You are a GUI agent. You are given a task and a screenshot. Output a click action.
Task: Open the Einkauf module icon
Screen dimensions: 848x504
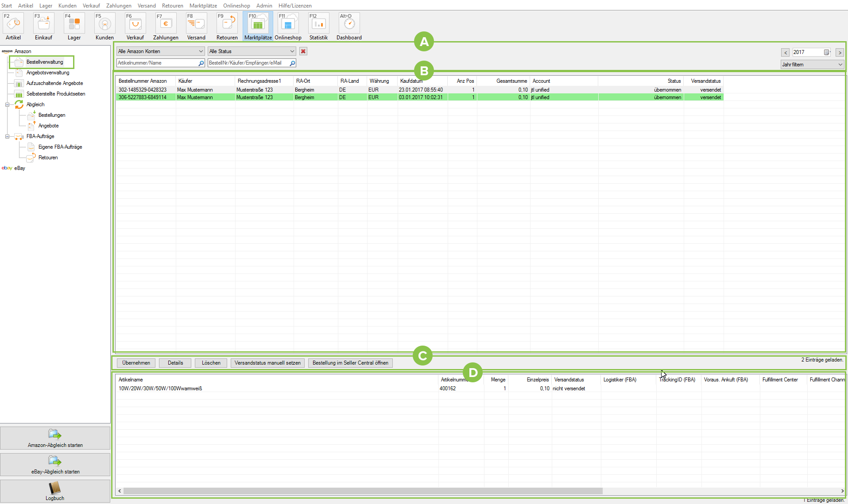43,27
